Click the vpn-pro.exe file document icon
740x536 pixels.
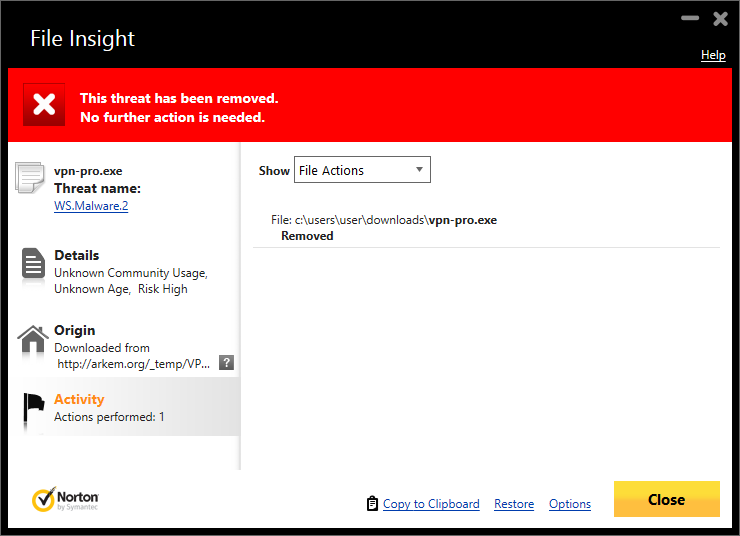tap(30, 178)
